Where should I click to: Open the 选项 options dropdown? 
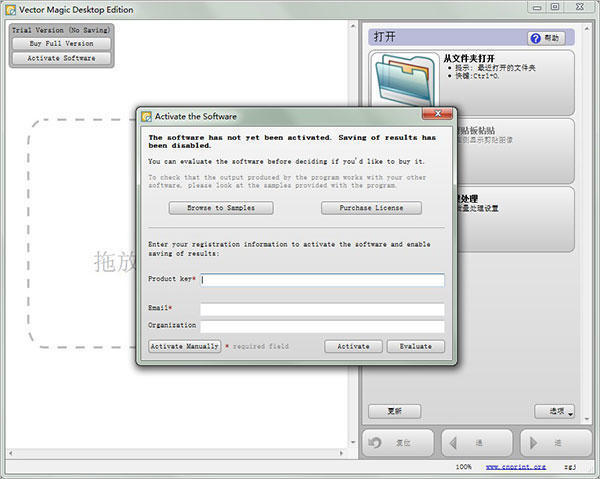tap(555, 411)
